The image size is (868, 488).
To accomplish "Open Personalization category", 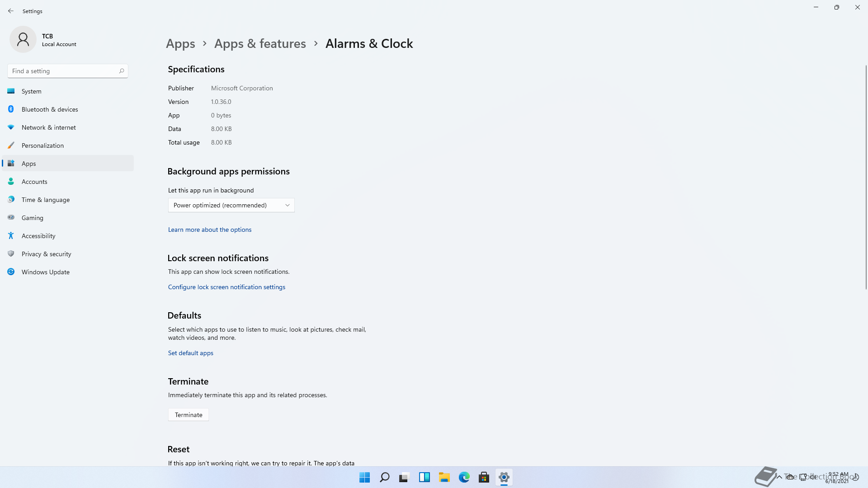I will [x=68, y=145].
